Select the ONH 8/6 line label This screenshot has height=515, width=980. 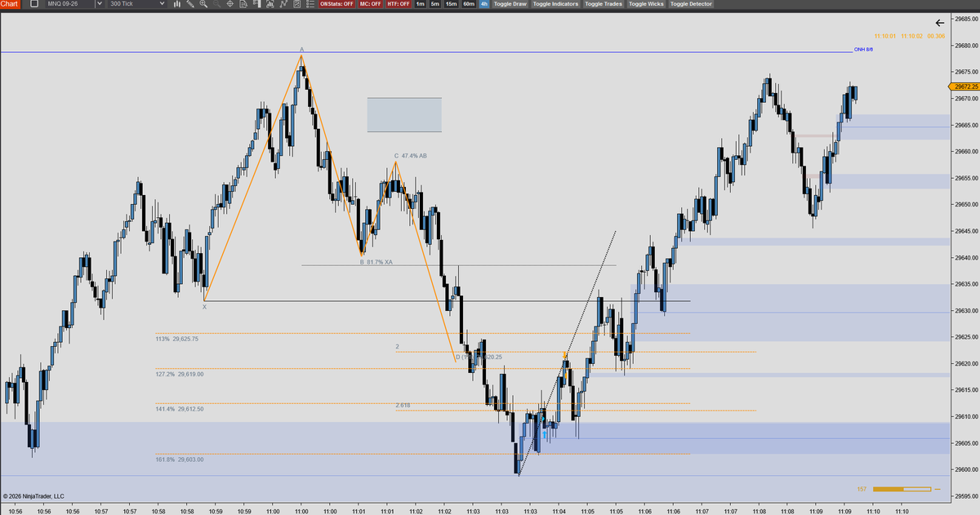863,50
